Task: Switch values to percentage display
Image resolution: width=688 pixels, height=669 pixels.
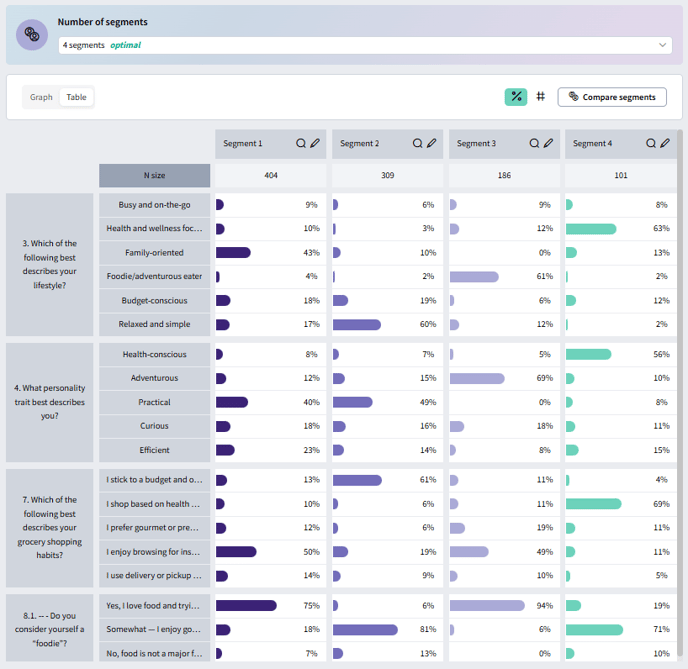Action: click(516, 97)
